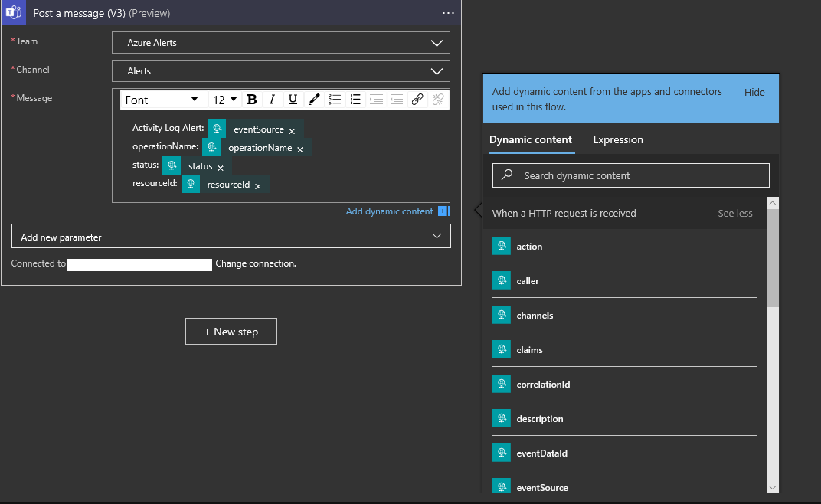The image size is (821, 504).
Task: Click the icon of the status token in message
Action: click(172, 165)
